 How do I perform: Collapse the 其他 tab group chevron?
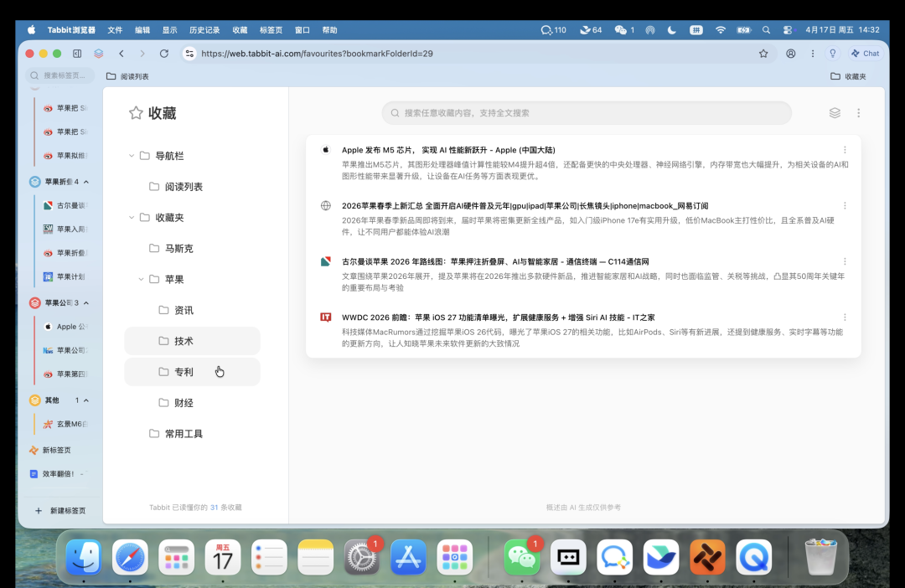[86, 400]
